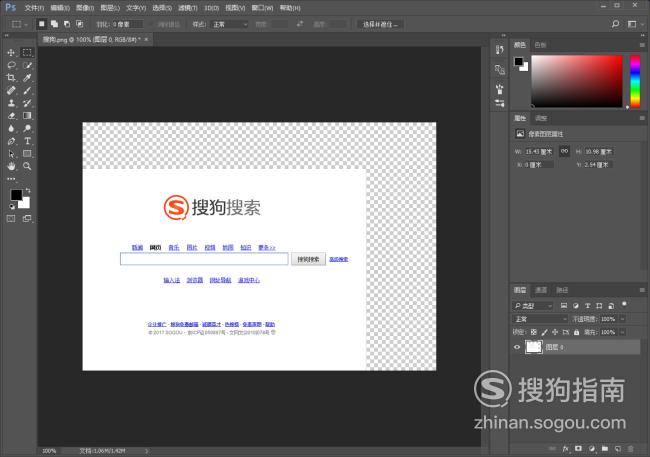Create a new layer
This screenshot has height=457, width=650.
click(x=618, y=449)
